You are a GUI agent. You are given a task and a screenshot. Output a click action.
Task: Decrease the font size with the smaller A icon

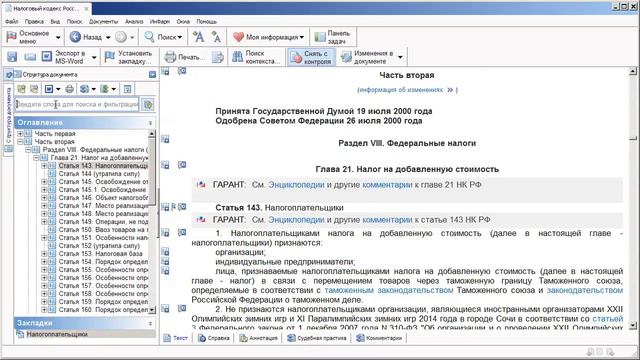click(216, 37)
